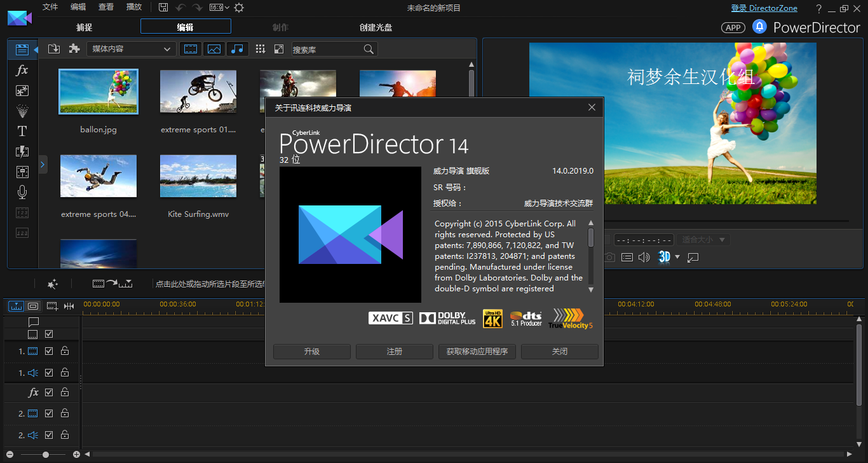The width and height of the screenshot is (868, 463).
Task: Click the Redo arrow icon
Action: 198,8
